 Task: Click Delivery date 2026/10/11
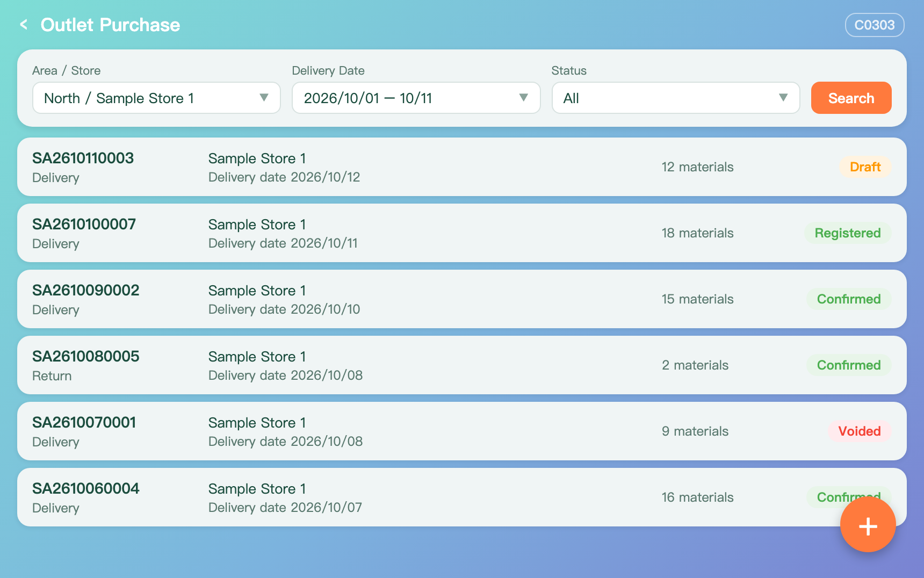[283, 243]
